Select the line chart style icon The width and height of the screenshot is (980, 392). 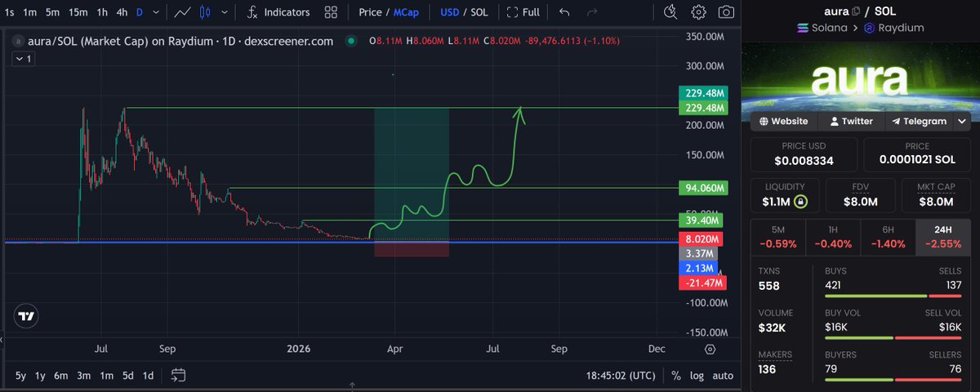183,12
